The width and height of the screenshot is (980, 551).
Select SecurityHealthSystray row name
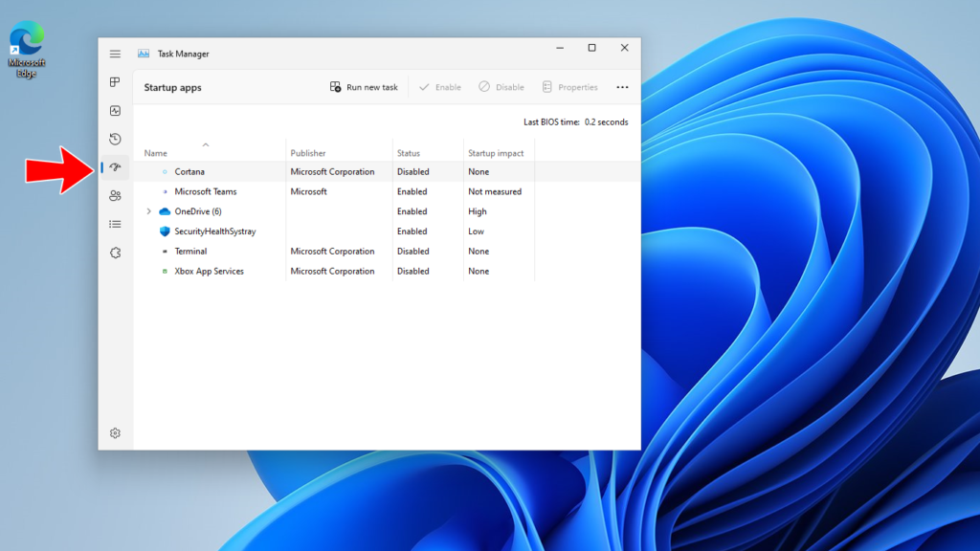[x=215, y=231]
